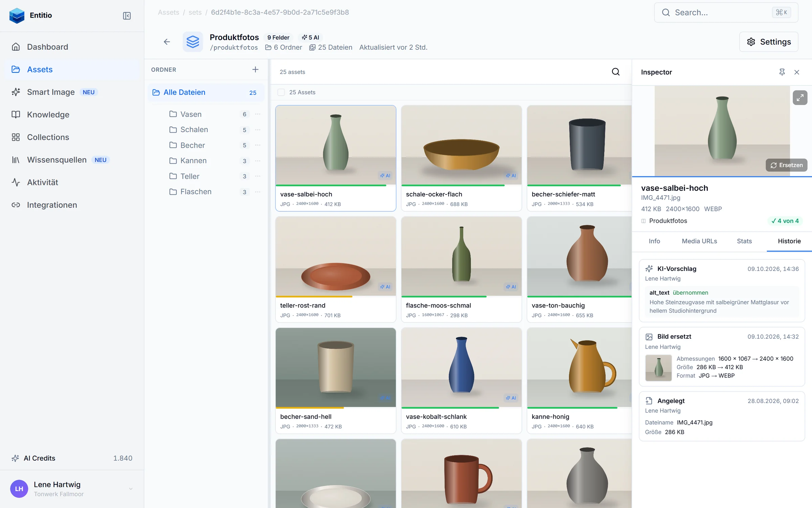Click the back arrow next to Produktfotos

coord(167,42)
